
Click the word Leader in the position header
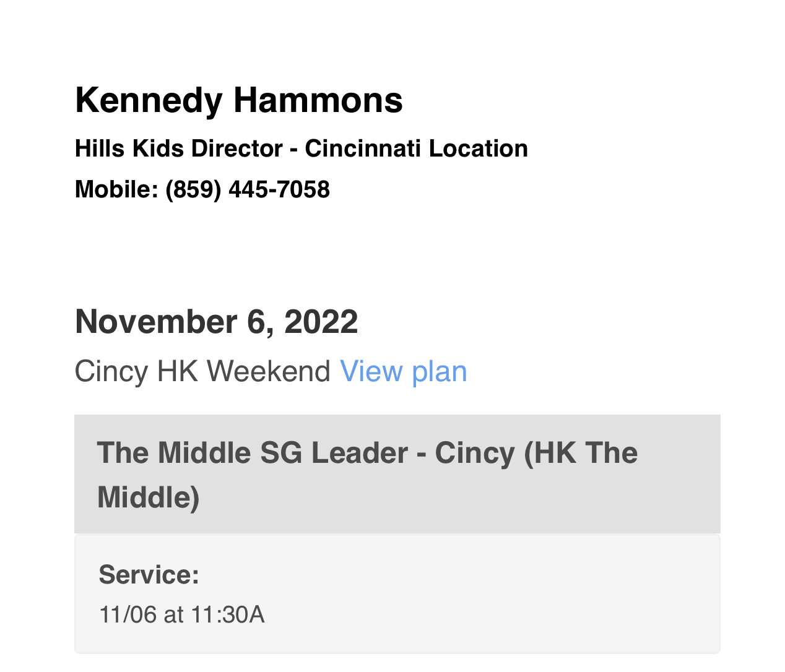click(x=359, y=453)
